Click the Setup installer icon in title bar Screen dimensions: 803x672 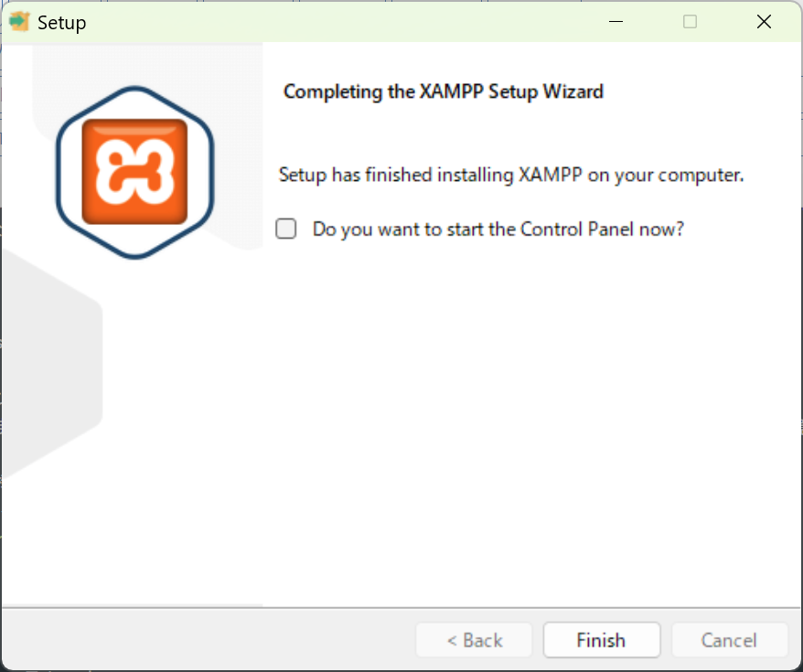[x=19, y=22]
